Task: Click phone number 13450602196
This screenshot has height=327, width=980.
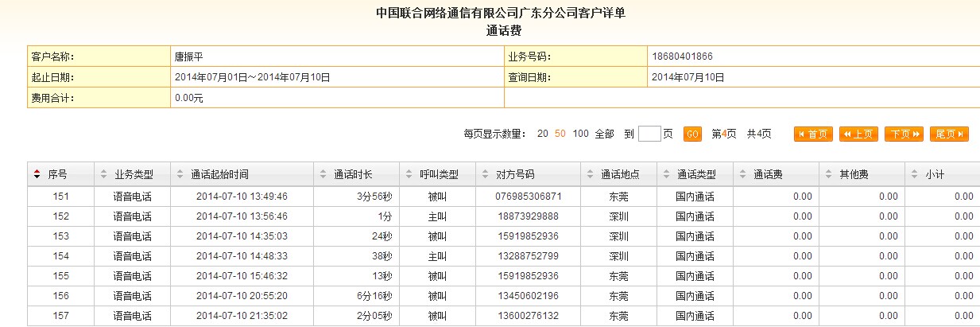Action: (528, 296)
